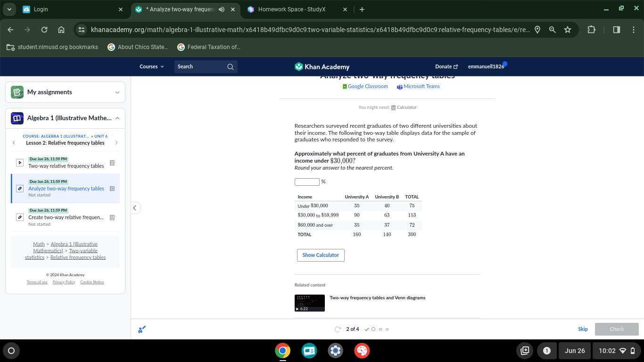Select the third problem progress dot

380,329
